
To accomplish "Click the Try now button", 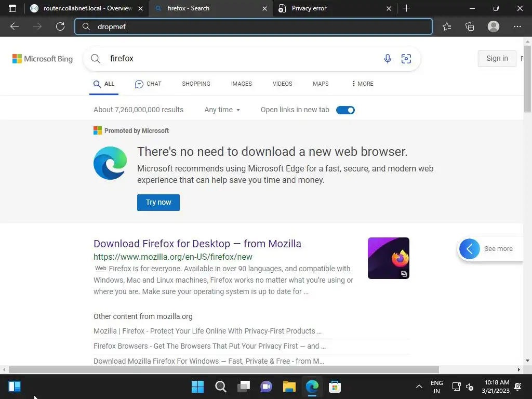I will point(158,203).
